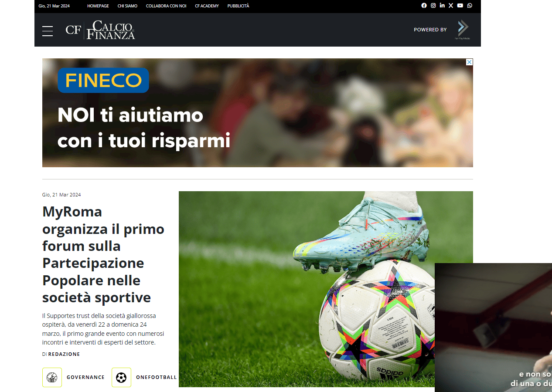
Task: Click the LinkedIn icon
Action: (442, 6)
